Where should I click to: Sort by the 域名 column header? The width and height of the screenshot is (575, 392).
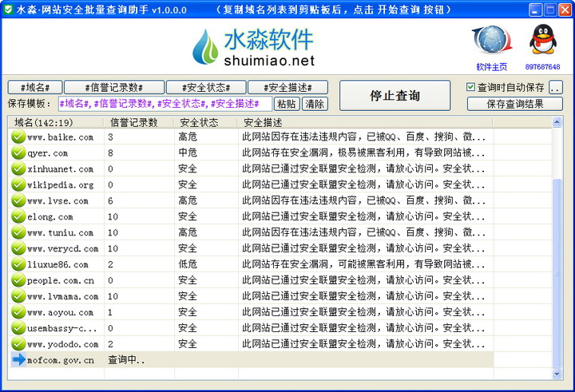[56, 122]
